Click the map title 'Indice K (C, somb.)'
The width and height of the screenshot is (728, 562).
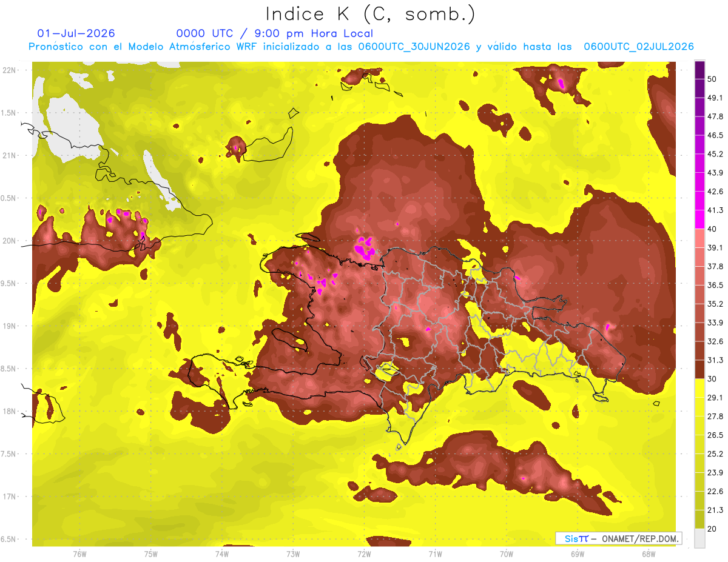(370, 14)
